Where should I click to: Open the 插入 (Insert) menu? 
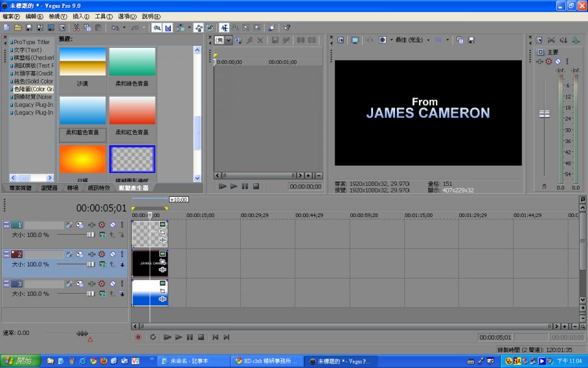click(80, 17)
